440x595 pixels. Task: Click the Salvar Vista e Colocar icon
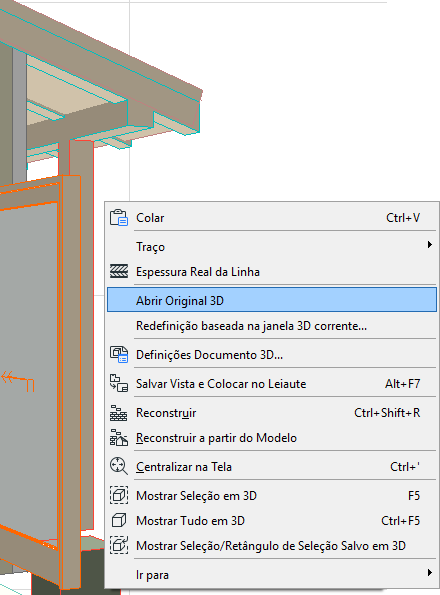pos(119,383)
